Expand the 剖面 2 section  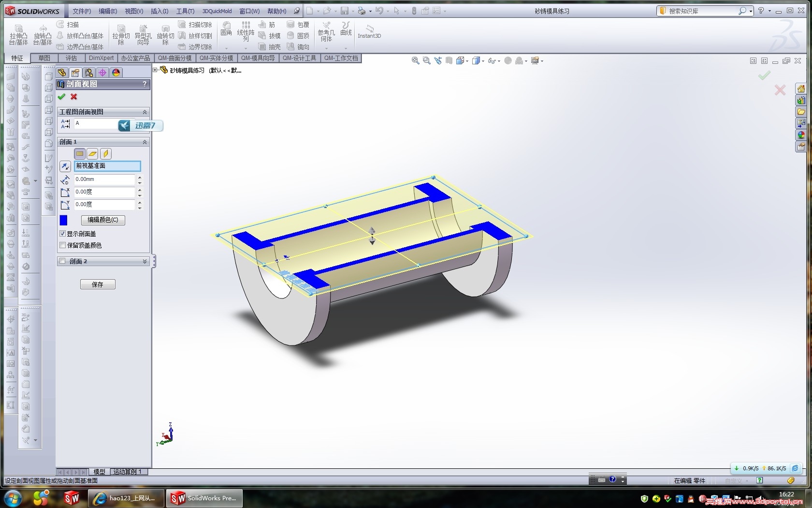[145, 261]
